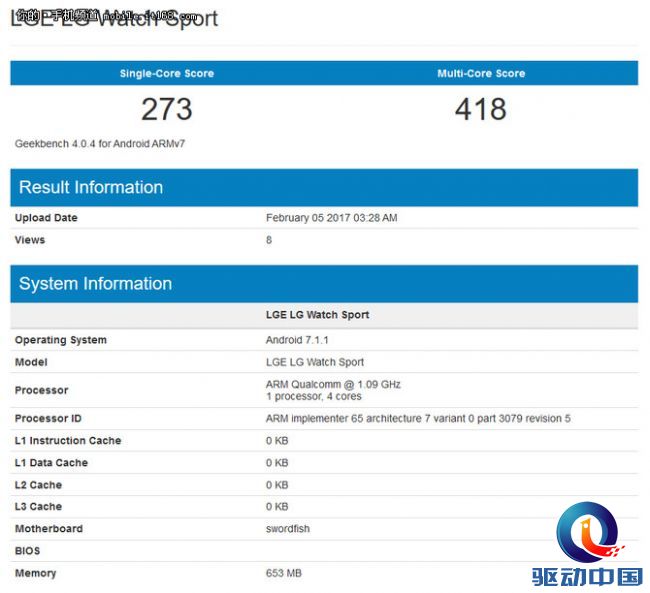Viewport: 650px width, 593px height.
Task: Click the Motherboard label
Action: 49,529
